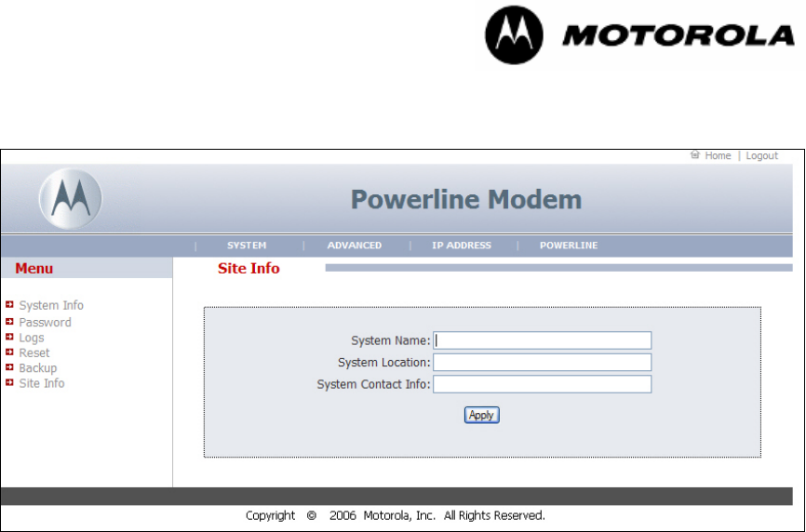Click into the System Location field
Screen dimensions: 806x532
click(x=543, y=362)
